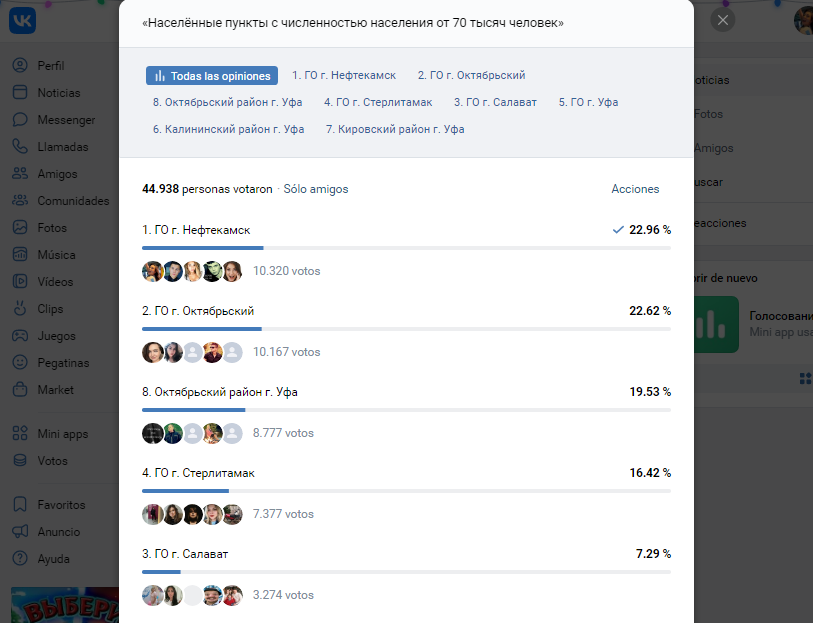Go to Juegos in sidebar
This screenshot has width=813, height=623.
click(x=20, y=336)
